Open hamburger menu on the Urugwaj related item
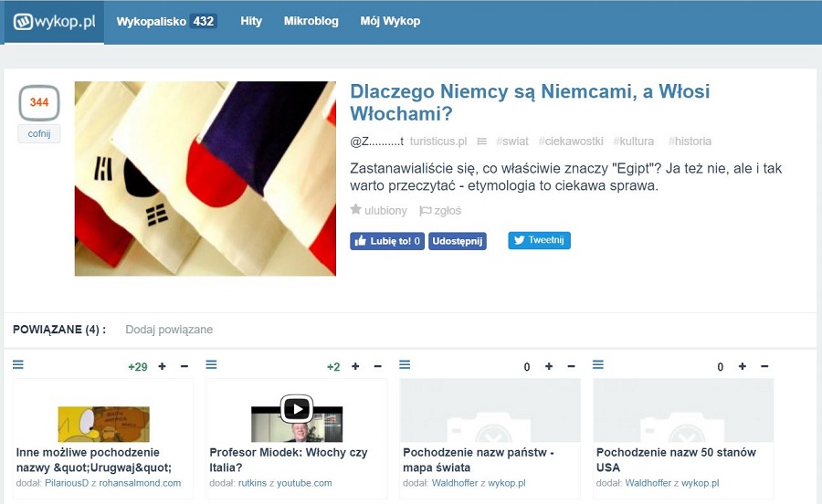Screen dimensions: 822x504 tap(18, 365)
